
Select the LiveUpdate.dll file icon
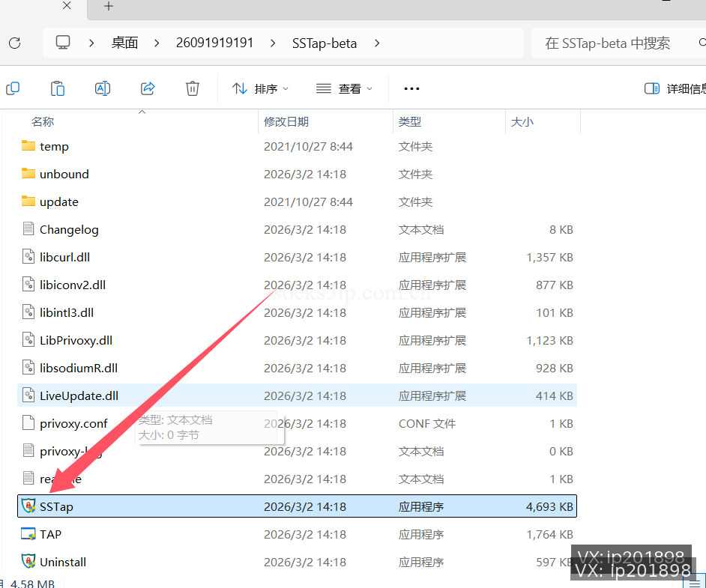pyautogui.click(x=28, y=395)
